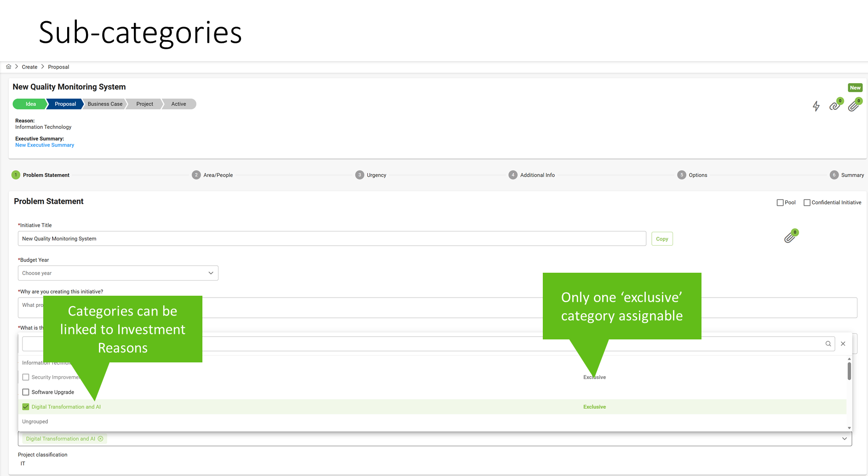Click the lightning bolt quick action icon
Screen dimensions: 868x476
point(816,106)
